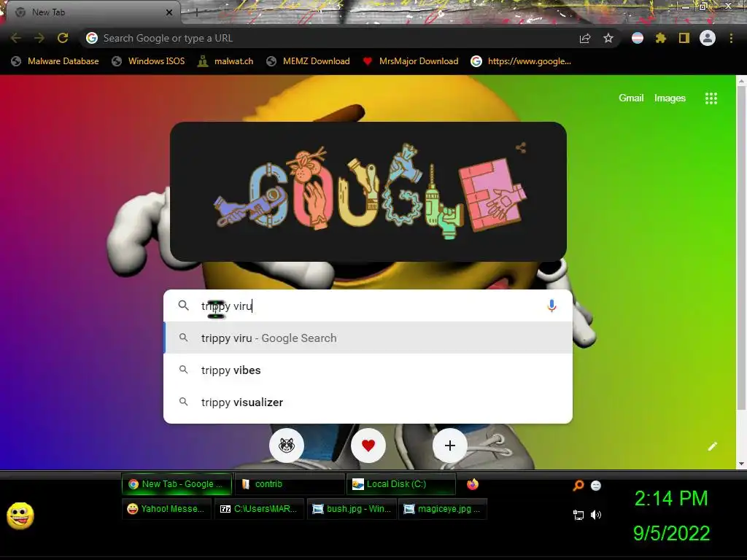Screen dimensions: 747x560
Task: Switch to Local Disk (C:) window
Action: (401, 484)
